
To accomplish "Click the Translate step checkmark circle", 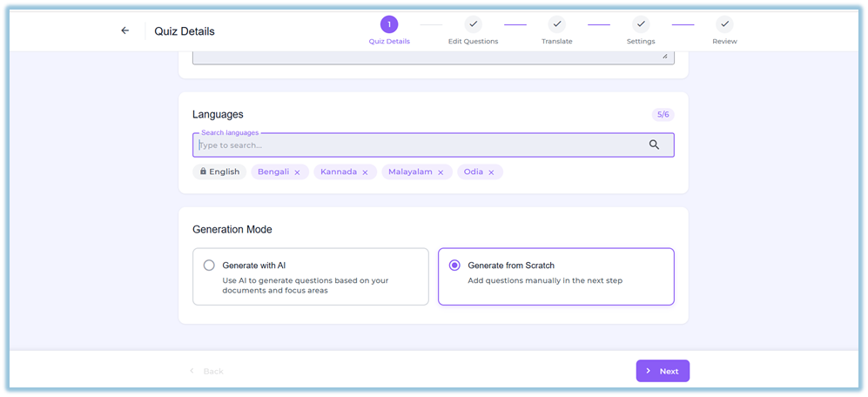I will click(557, 24).
